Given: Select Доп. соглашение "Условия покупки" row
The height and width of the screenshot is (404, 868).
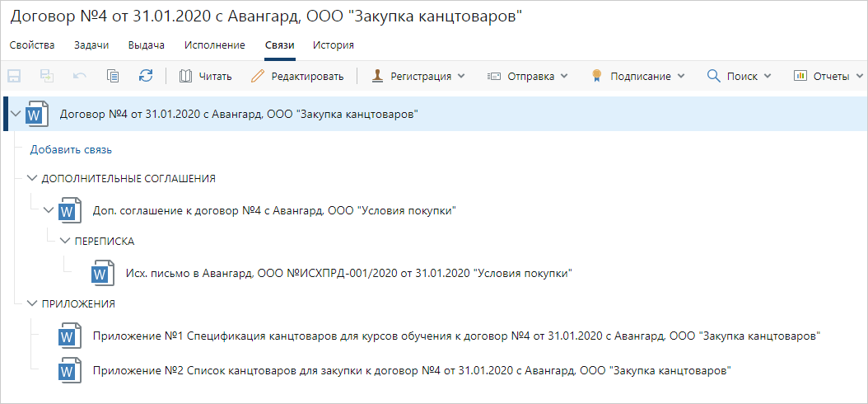Looking at the screenshot, I should coord(274,210).
